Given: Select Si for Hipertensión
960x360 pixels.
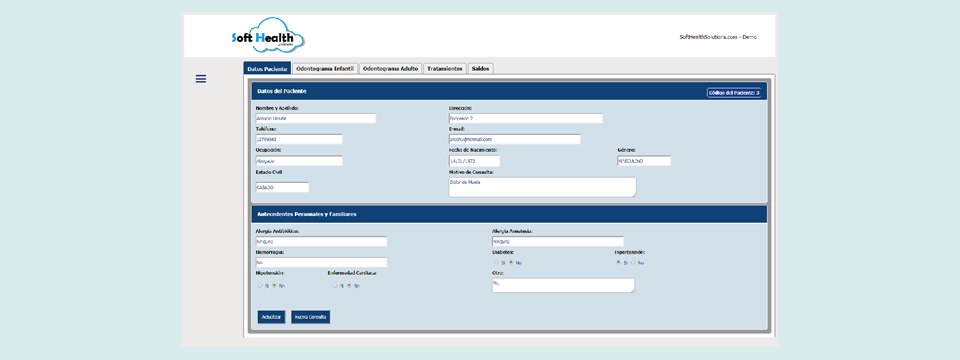Looking at the screenshot, I should [618, 262].
